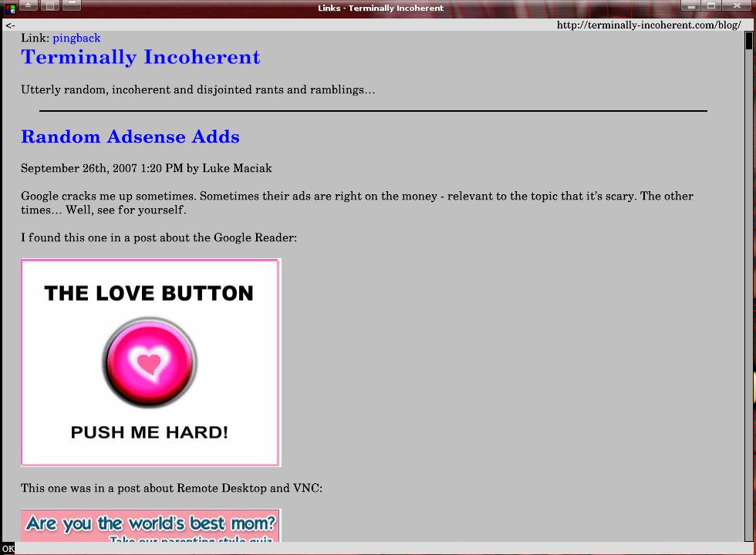Minimize the Links browser window
The height and width of the screenshot is (555, 756).
click(x=690, y=5)
